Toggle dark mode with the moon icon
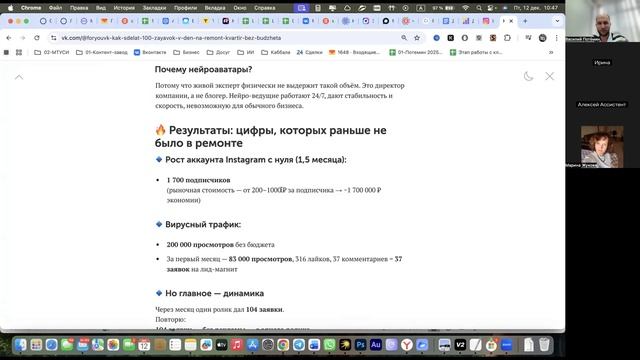Viewport: 640px width, 360px height. 528,76
